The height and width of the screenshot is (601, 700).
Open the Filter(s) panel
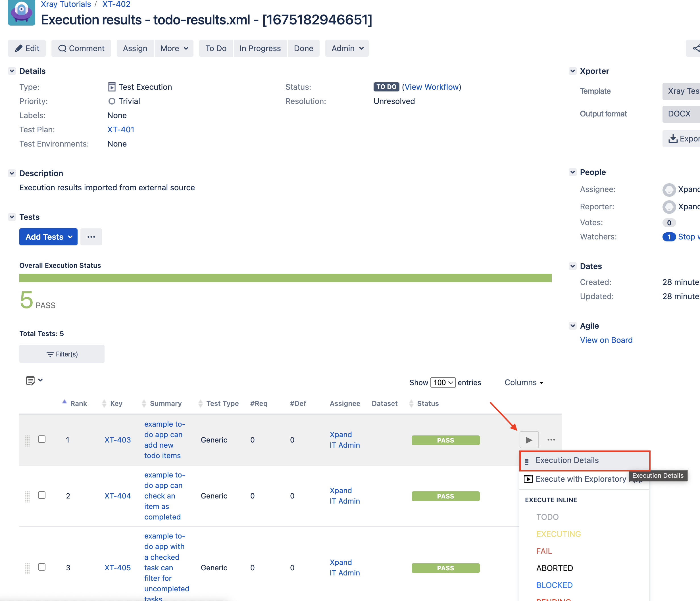click(62, 354)
